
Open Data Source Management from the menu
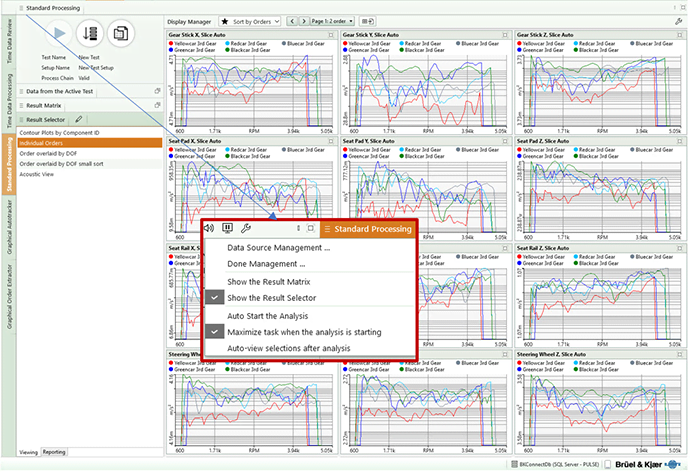point(279,248)
